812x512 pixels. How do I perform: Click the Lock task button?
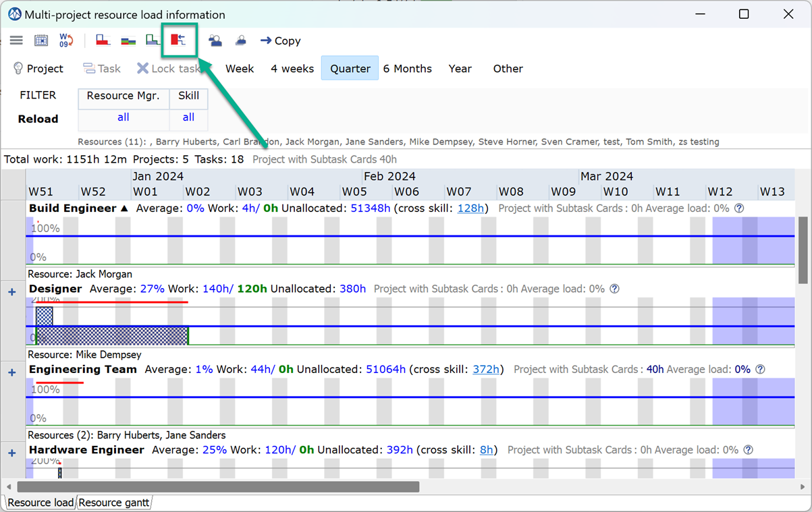[169, 69]
